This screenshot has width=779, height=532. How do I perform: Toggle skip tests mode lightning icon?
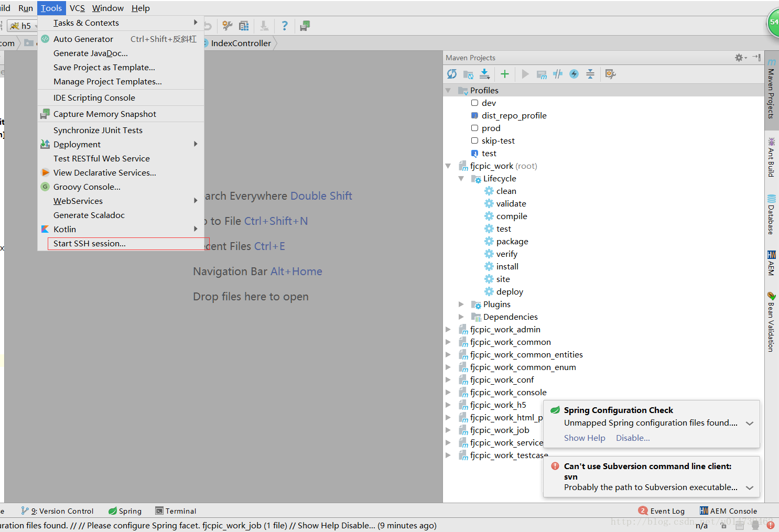[x=574, y=74]
